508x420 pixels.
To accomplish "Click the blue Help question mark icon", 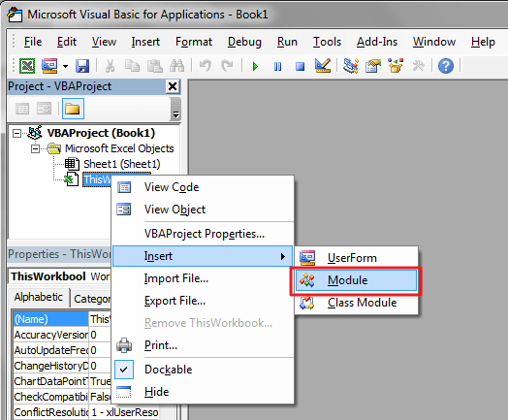I will [446, 66].
